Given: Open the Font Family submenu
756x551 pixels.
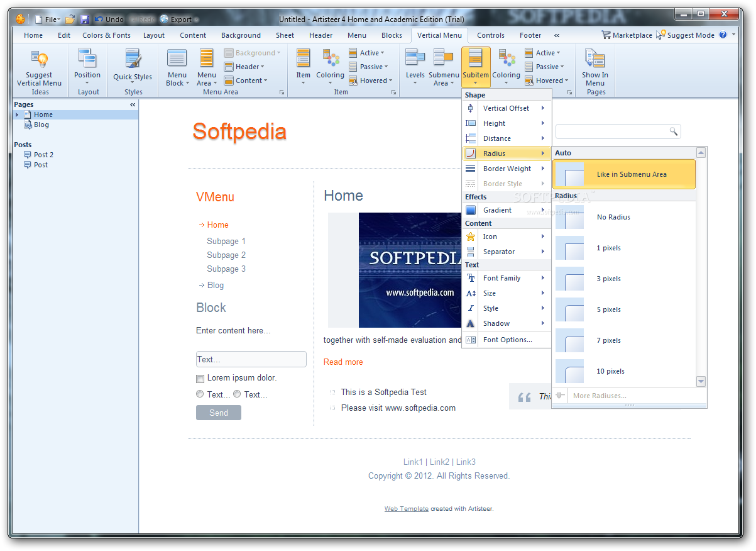Looking at the screenshot, I should (507, 278).
